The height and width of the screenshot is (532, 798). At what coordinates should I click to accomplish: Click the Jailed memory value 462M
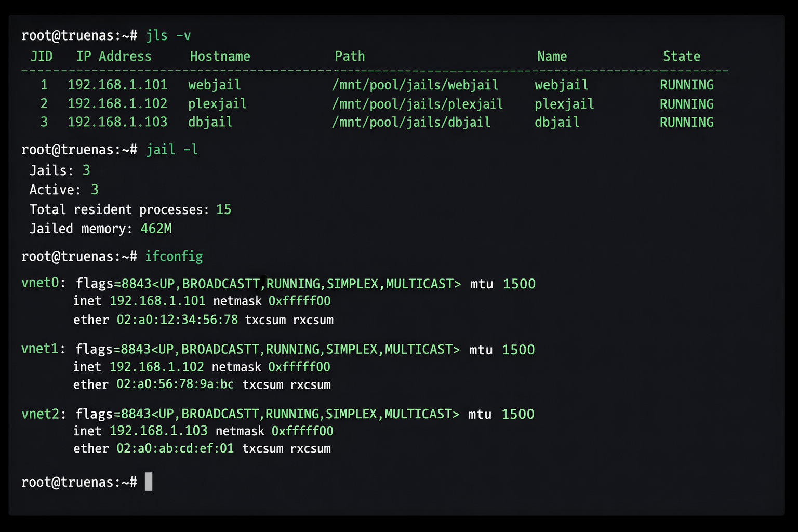(157, 229)
